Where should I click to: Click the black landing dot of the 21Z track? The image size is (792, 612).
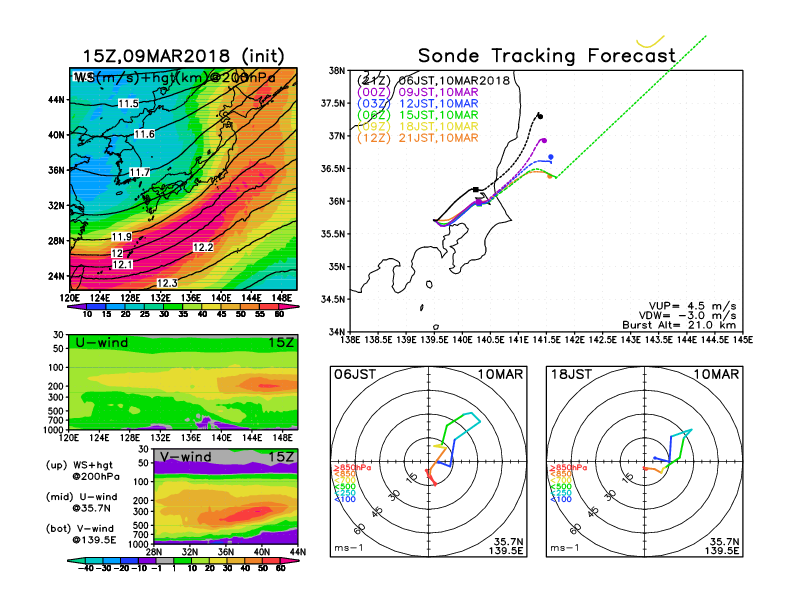click(540, 117)
